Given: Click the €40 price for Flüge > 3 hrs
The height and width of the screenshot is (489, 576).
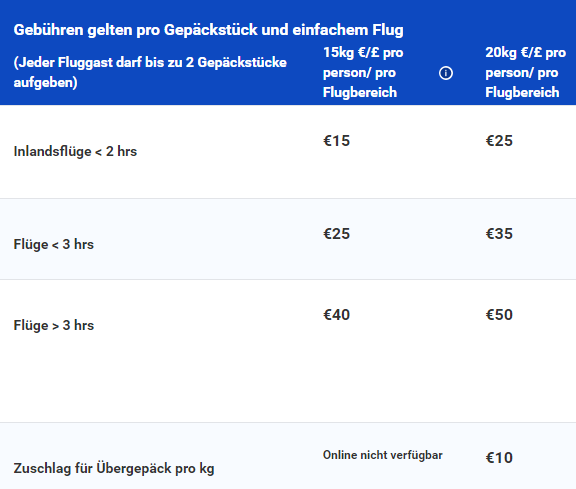Looking at the screenshot, I should pos(336,315).
